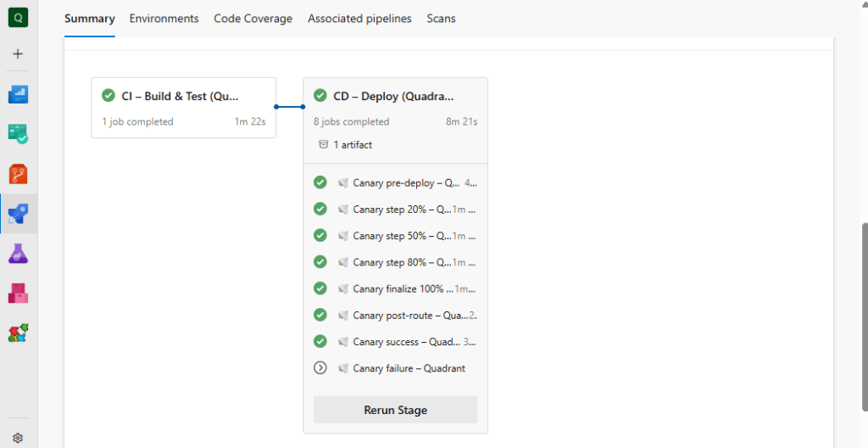Click the plus icon in sidebar
Image resolution: width=868 pixels, height=448 pixels.
[x=18, y=53]
